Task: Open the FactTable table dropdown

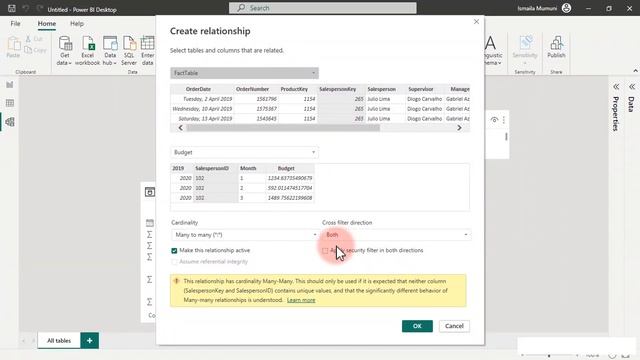Action: click(x=244, y=73)
